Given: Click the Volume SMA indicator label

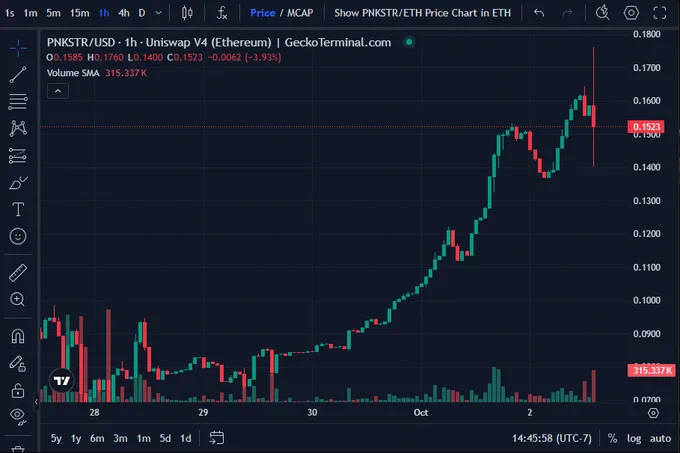Looking at the screenshot, I should coord(73,73).
